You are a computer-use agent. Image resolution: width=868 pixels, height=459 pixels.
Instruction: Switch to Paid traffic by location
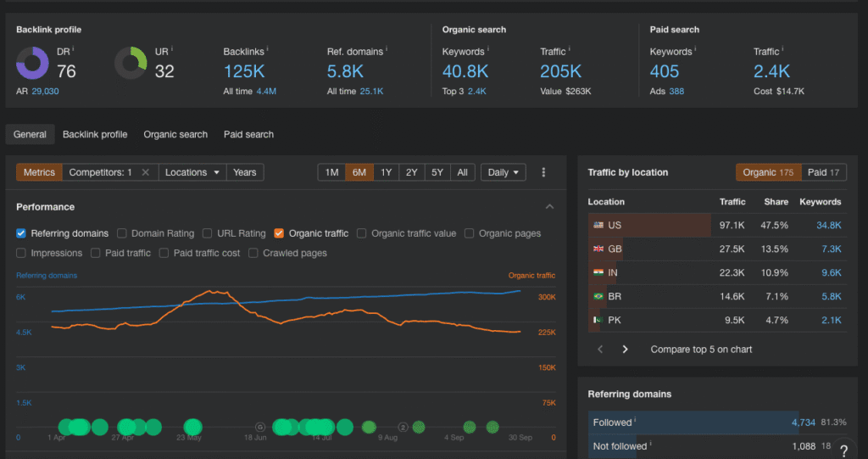point(823,172)
